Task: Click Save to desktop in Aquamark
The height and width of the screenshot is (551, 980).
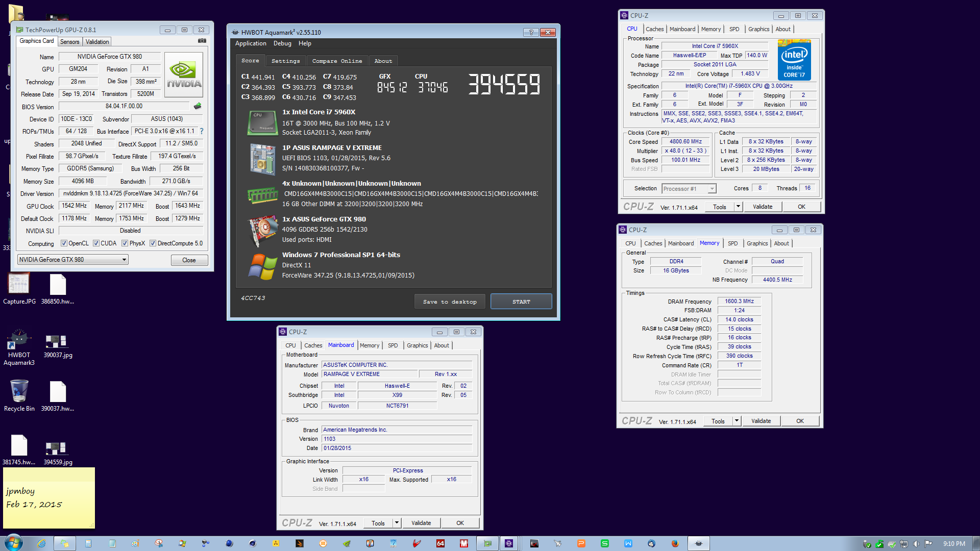Action: 450,302
